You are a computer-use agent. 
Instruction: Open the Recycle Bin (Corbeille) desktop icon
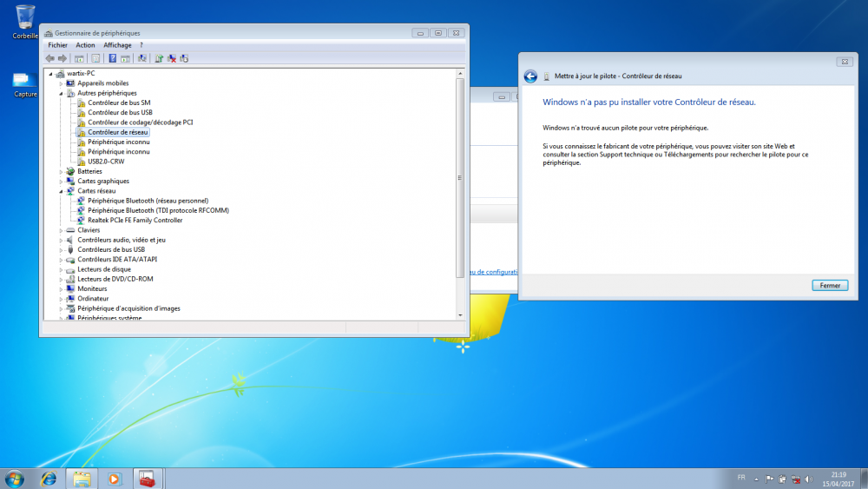[x=25, y=23]
